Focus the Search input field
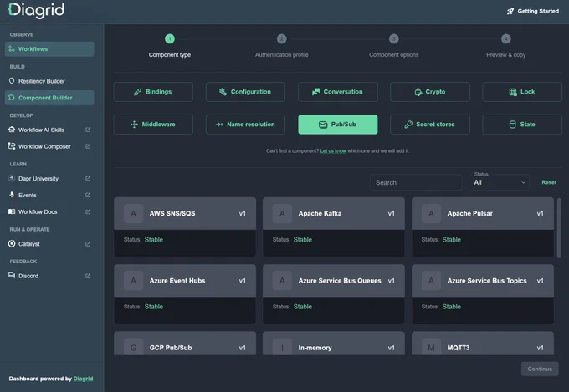This screenshot has width=569, height=392. (416, 182)
